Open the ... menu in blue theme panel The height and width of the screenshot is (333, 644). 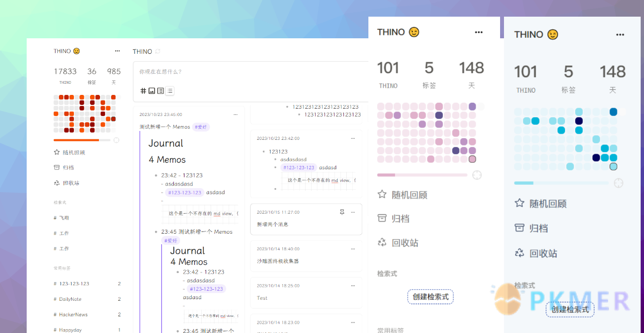(620, 35)
